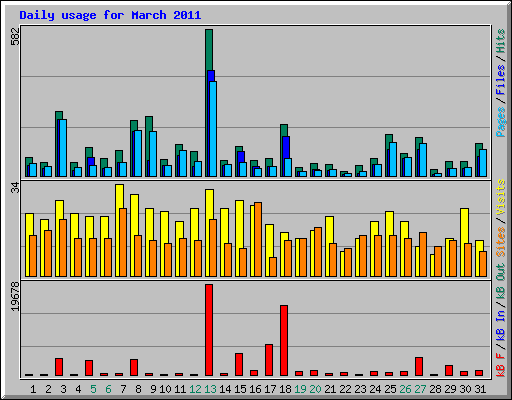Click day label 8 on the x-axis
This screenshot has height=400, width=512.
tap(138, 389)
